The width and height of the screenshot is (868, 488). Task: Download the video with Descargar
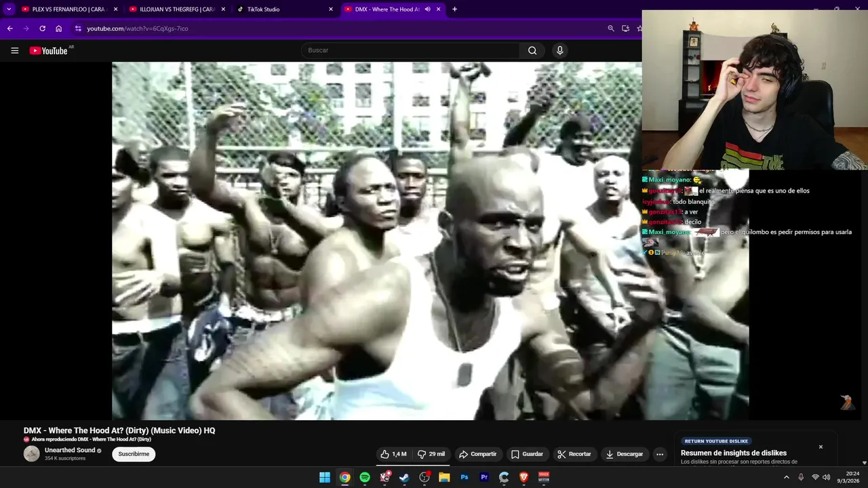point(625,454)
